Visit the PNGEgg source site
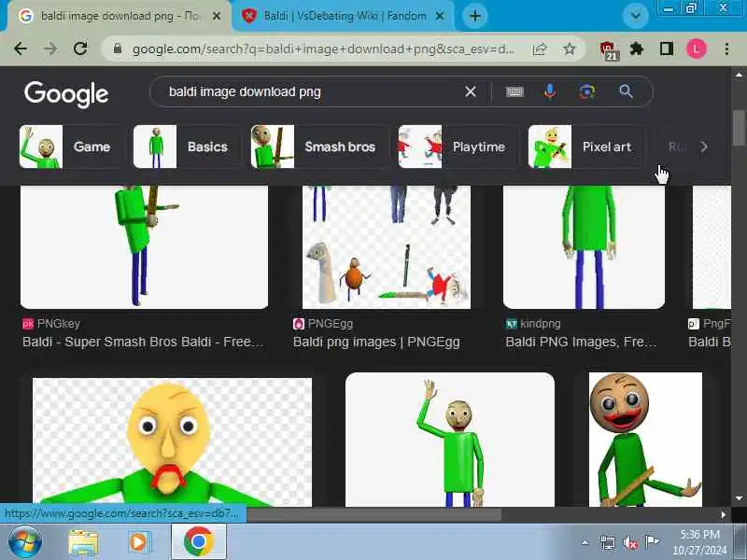Screen dimensions: 747x560 tap(323, 324)
